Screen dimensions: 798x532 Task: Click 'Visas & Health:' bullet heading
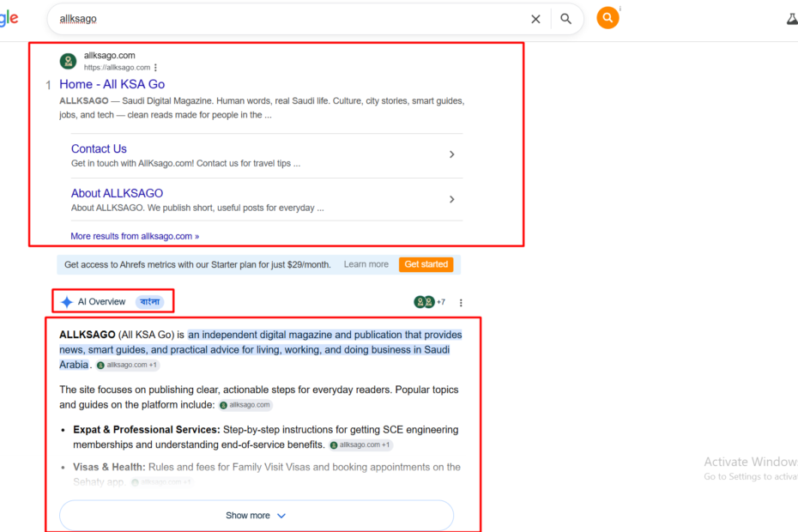[109, 467]
